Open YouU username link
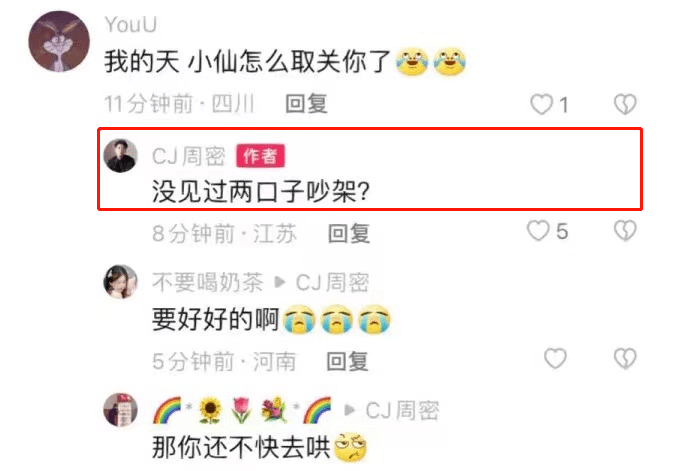Image resolution: width=689 pixels, height=471 pixels. click(131, 25)
